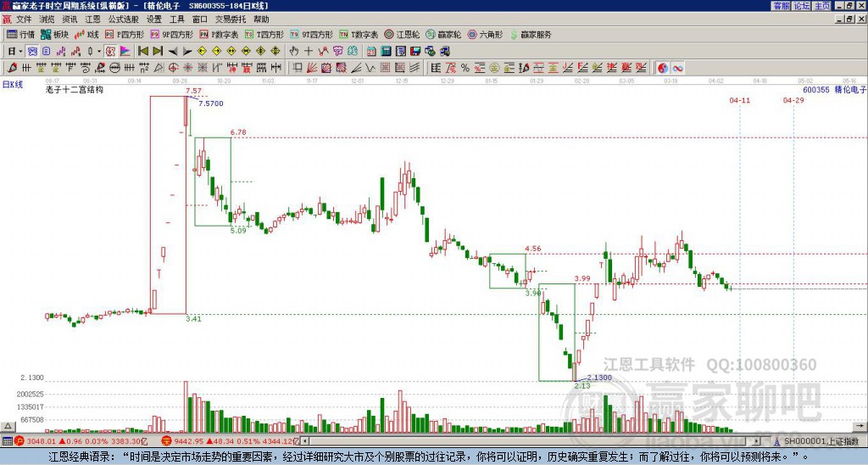This screenshot has width=868, height=465.
Task: Jump to last bar icon
Action: coord(158,52)
